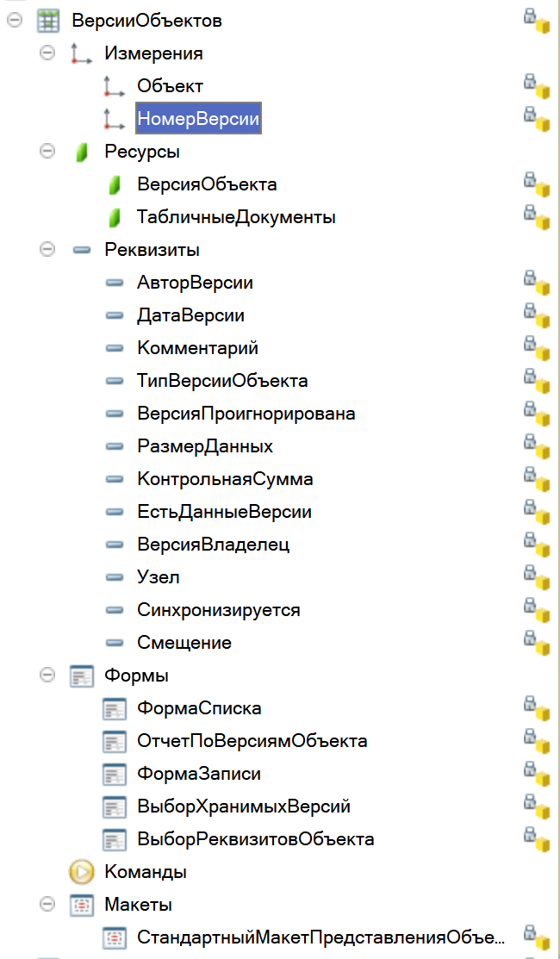Select the ВерсияВладелец attribute

[x=214, y=545]
